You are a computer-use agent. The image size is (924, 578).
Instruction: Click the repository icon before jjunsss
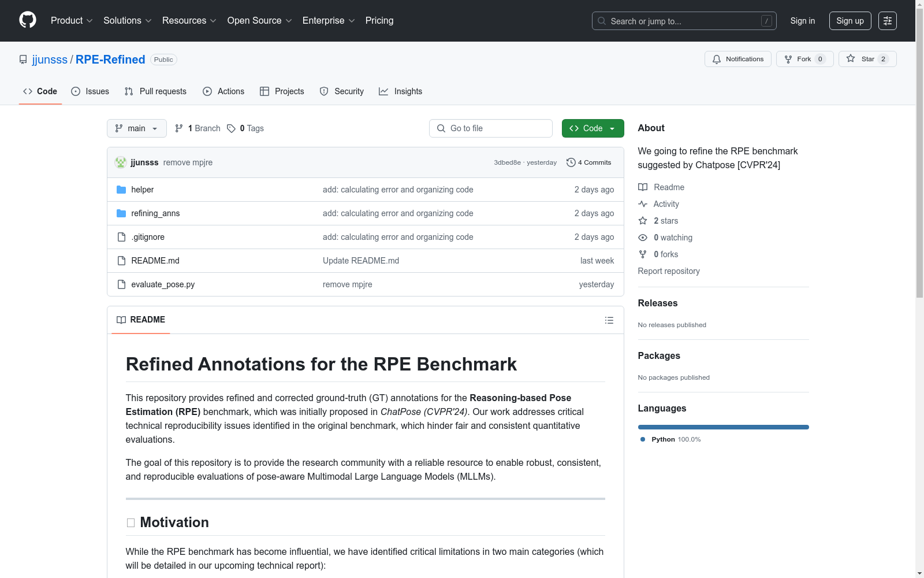click(x=23, y=60)
